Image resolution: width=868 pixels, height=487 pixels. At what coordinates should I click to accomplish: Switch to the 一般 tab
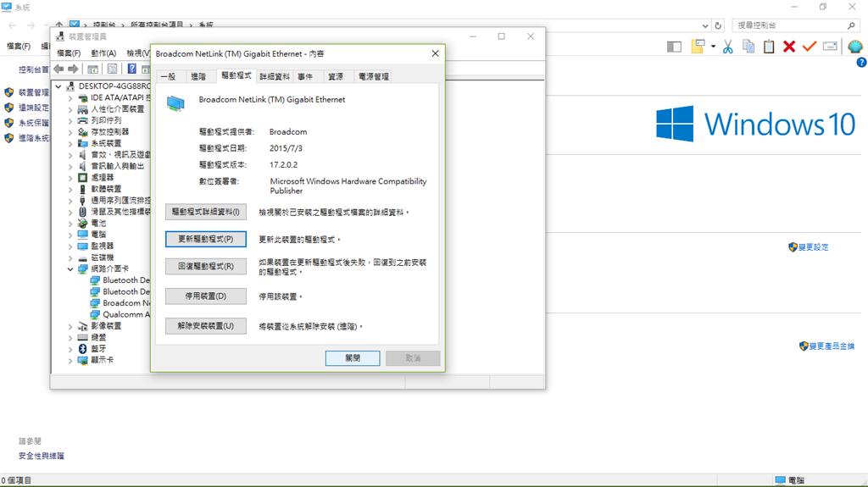pyautogui.click(x=168, y=77)
